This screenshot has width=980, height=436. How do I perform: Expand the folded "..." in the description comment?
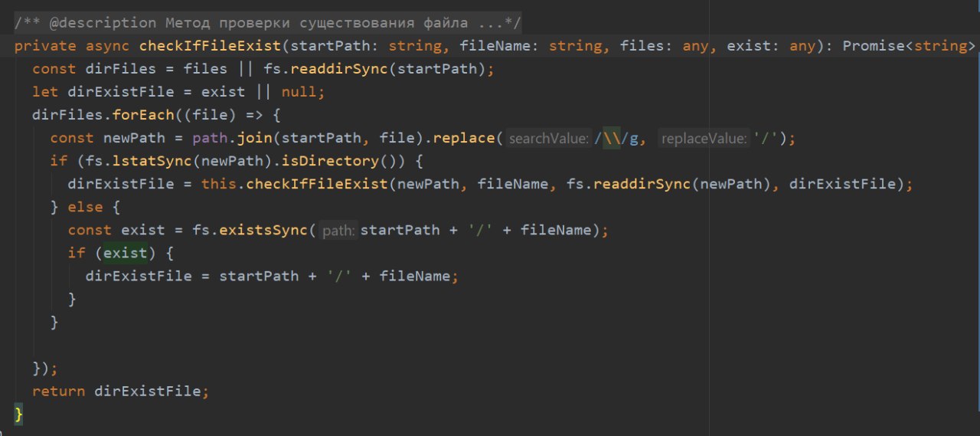pos(489,23)
